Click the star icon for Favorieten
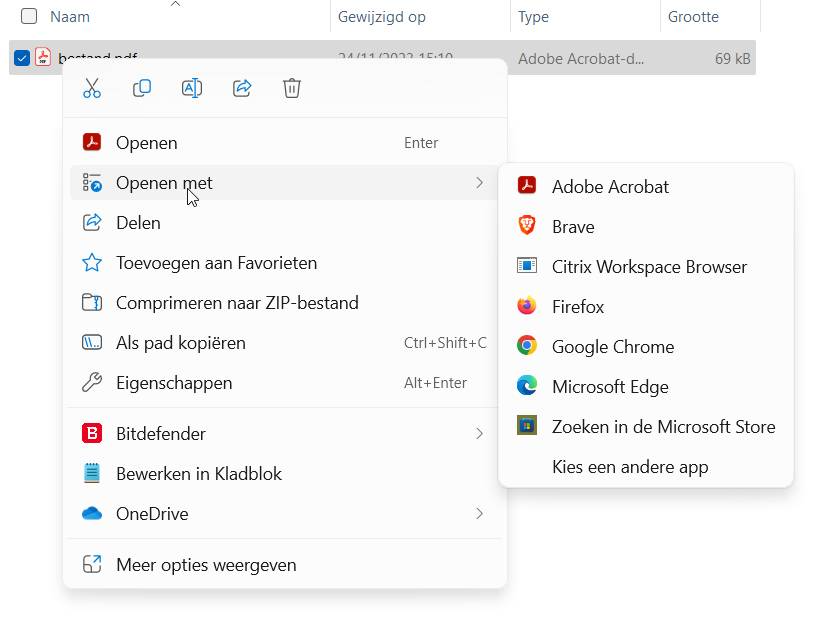827x624 pixels. (92, 263)
